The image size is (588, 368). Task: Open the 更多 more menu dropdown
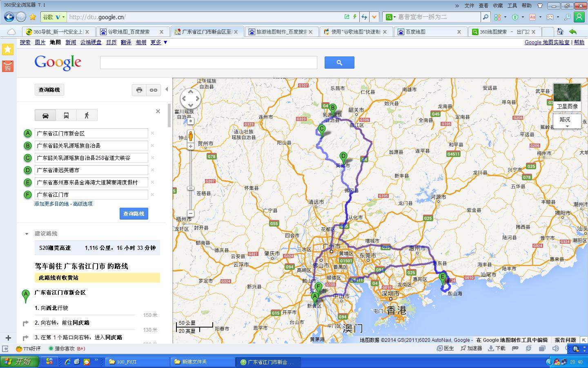pos(159,42)
